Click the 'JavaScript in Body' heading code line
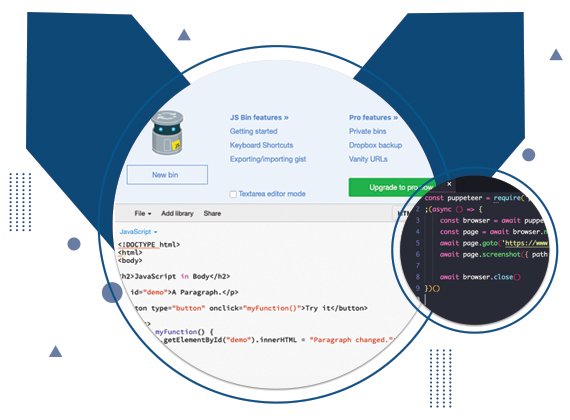The width and height of the screenshot is (570, 420). 175,276
